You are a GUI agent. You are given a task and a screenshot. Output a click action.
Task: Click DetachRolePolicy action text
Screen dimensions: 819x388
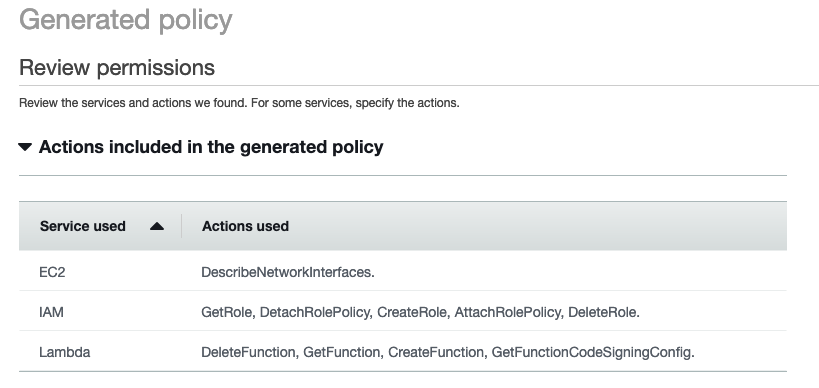point(314,312)
